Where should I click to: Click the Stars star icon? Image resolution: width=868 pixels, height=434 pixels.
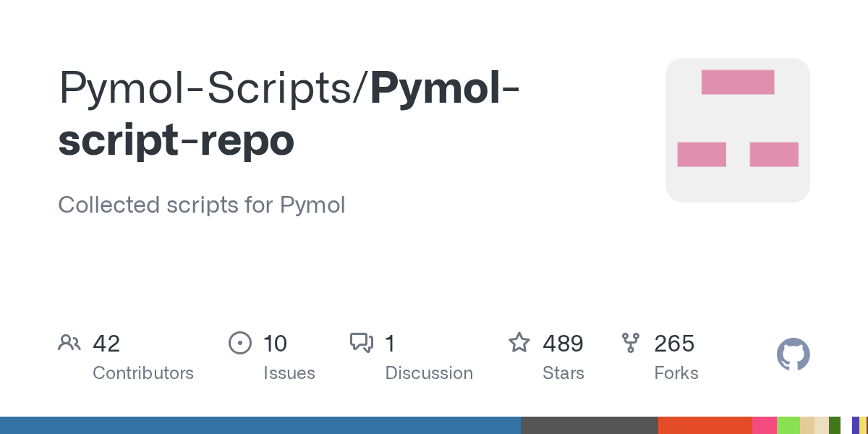pyautogui.click(x=519, y=342)
